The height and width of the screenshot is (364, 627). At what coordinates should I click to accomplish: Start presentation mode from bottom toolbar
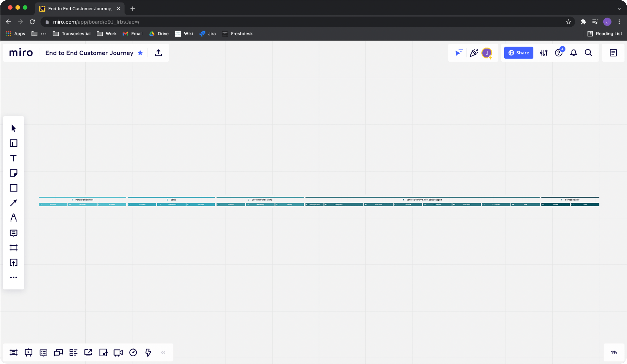(x=28, y=353)
